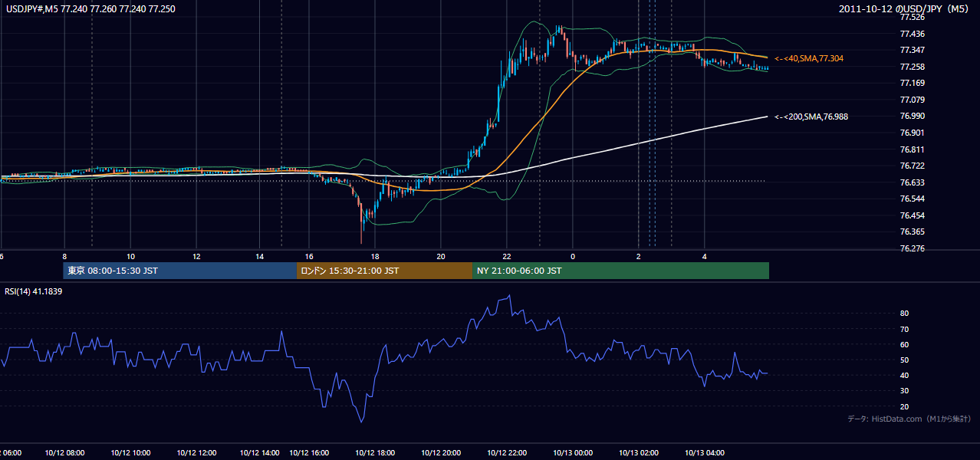The width and height of the screenshot is (980, 460).
Task: Click hour label 8 under price chart
Action: (64, 256)
